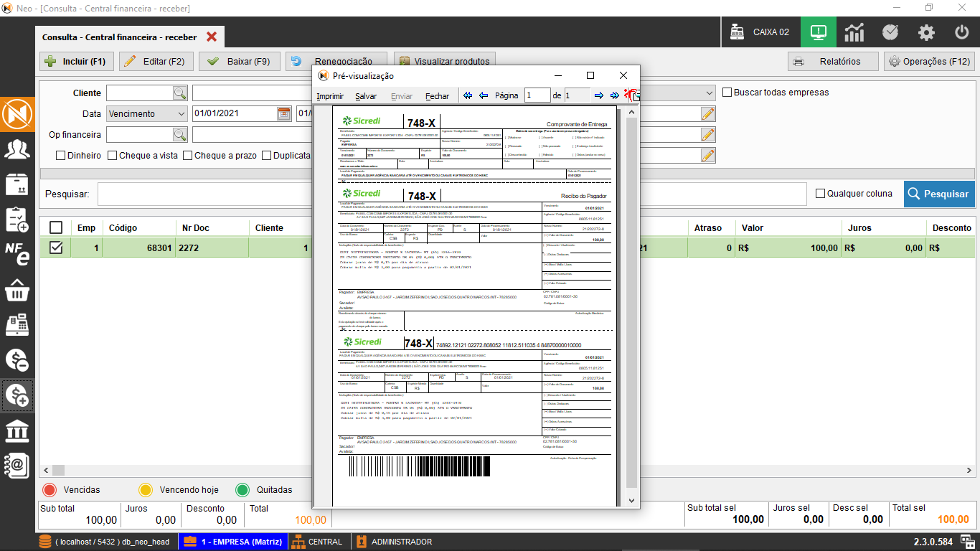980x551 pixels.
Task: Click the green monitor icon in top bar
Action: click(819, 32)
